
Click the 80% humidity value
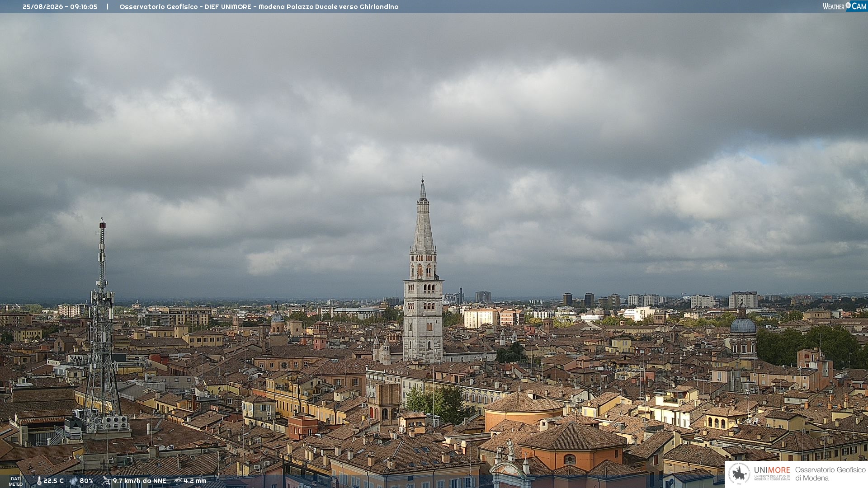click(86, 481)
